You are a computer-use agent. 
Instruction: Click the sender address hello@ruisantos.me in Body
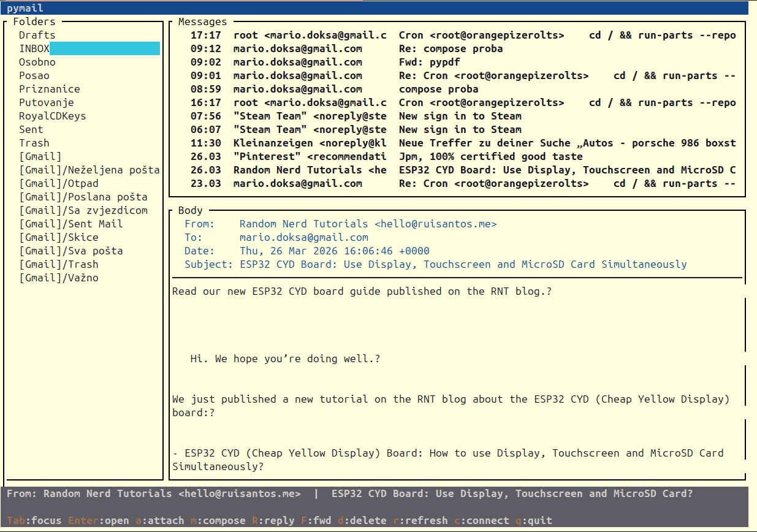435,224
